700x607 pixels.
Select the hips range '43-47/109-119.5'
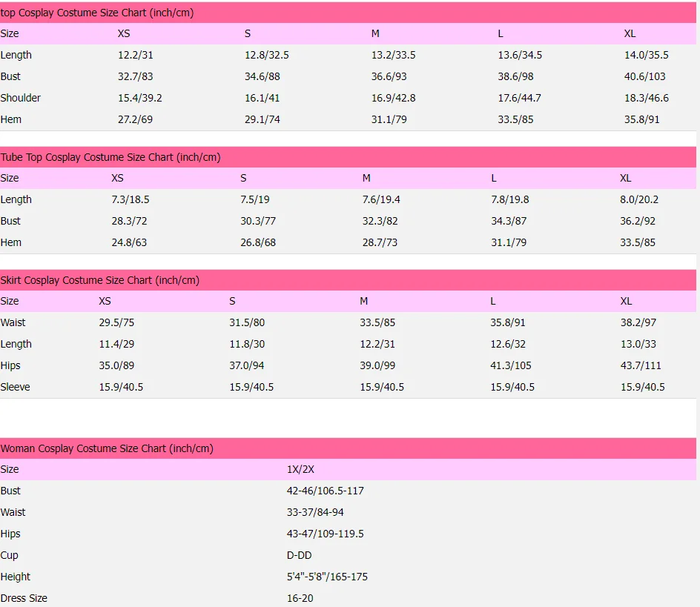pyautogui.click(x=325, y=534)
